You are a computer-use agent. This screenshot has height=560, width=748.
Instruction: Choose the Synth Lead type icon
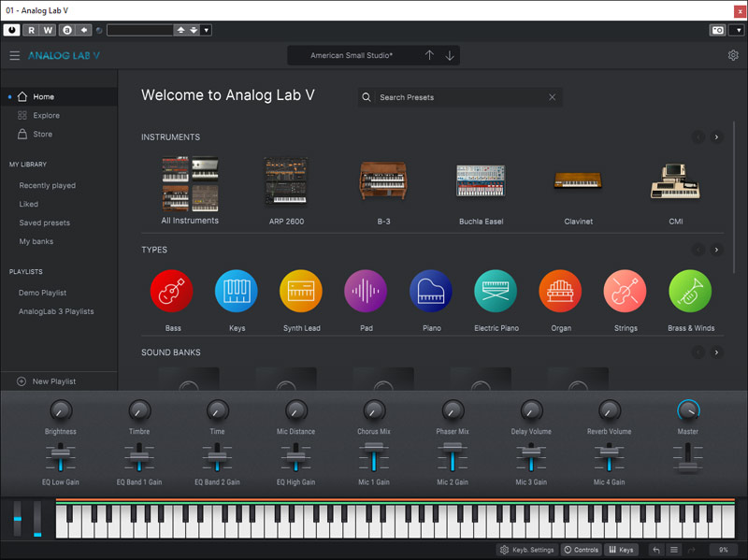pyautogui.click(x=301, y=292)
